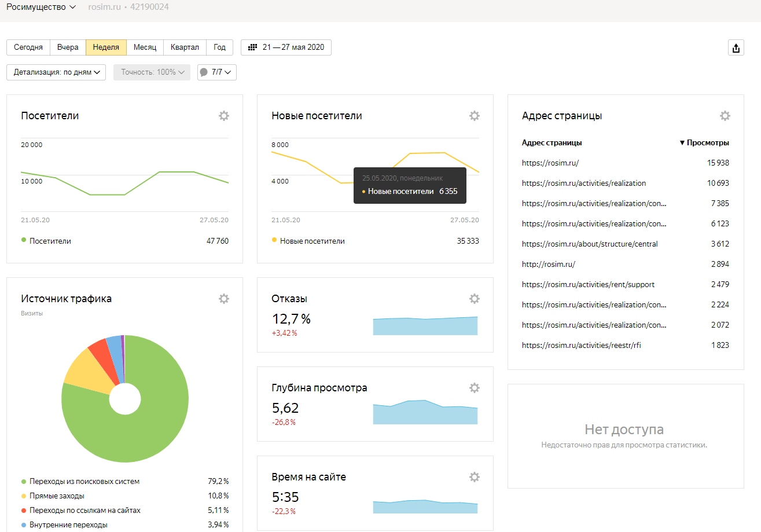Switch to the Сегодня period tab

(x=28, y=47)
